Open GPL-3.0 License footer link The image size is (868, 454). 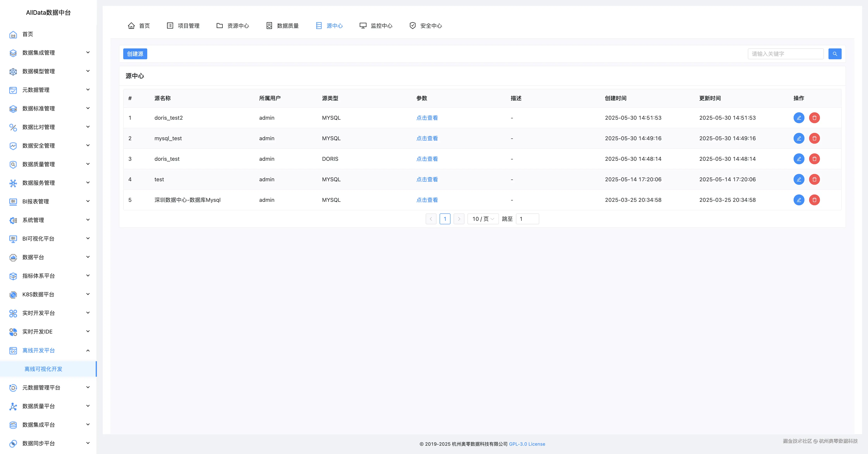527,444
